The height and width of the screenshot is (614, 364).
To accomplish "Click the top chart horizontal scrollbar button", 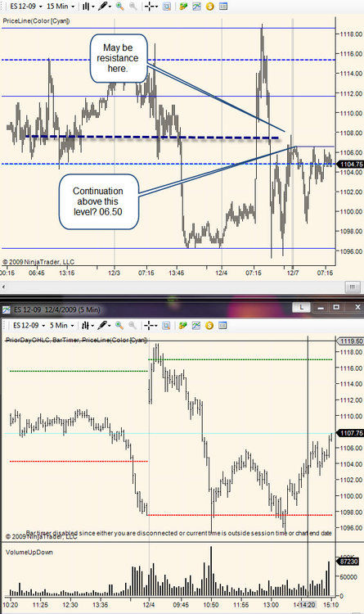I will pos(353,287).
